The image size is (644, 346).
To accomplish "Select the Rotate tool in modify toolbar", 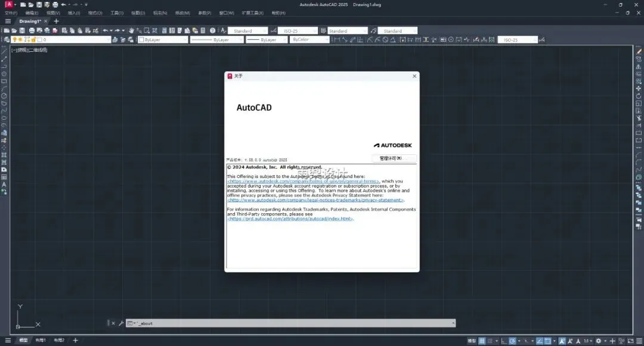I will [639, 96].
